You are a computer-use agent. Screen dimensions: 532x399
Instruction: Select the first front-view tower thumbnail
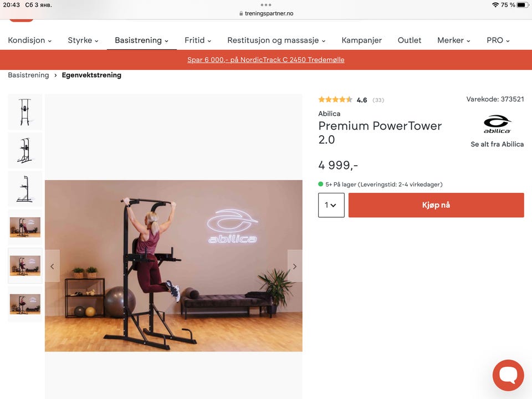tap(25, 112)
